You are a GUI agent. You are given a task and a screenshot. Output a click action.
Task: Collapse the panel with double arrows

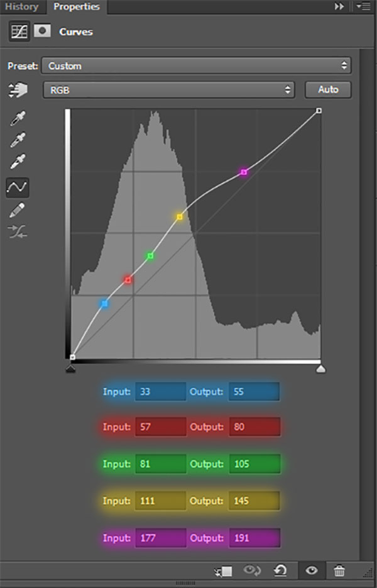(x=339, y=6)
